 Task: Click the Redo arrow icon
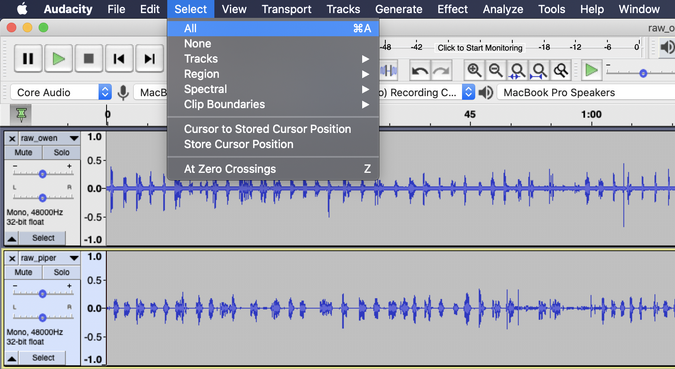pyautogui.click(x=441, y=71)
